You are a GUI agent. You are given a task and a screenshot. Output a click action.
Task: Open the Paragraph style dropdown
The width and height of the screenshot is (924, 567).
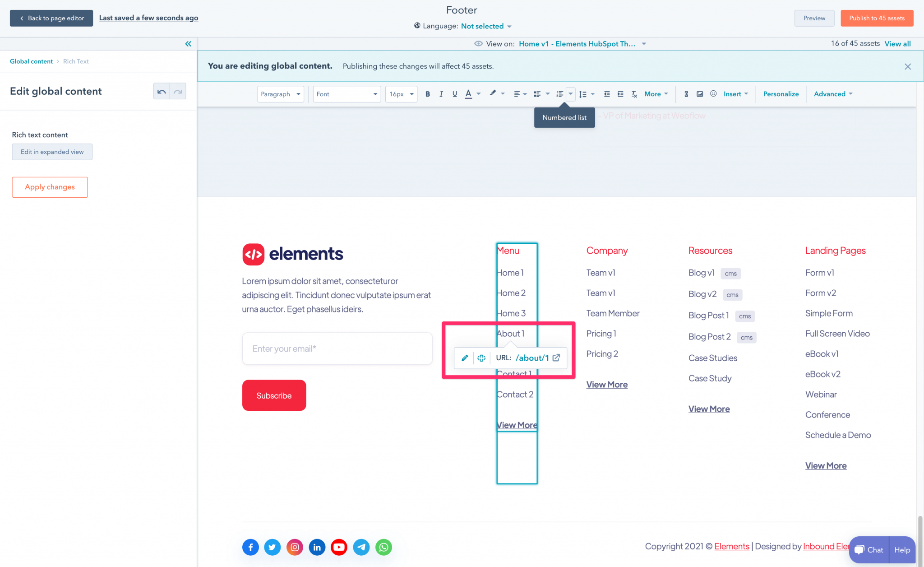(281, 94)
